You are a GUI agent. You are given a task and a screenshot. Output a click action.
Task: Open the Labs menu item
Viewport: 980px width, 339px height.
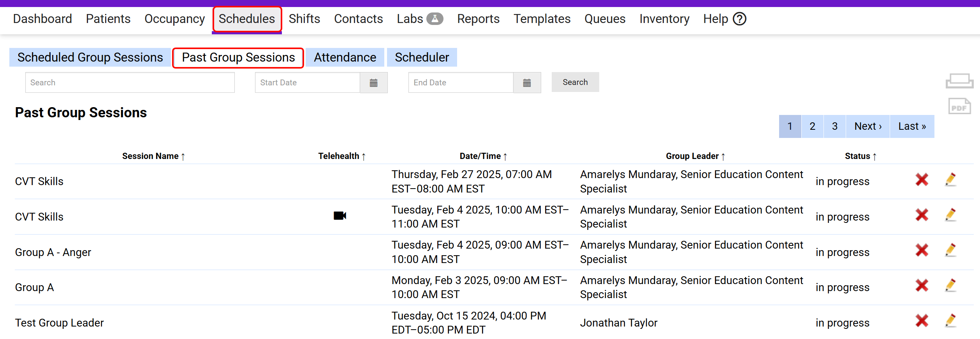coord(419,19)
